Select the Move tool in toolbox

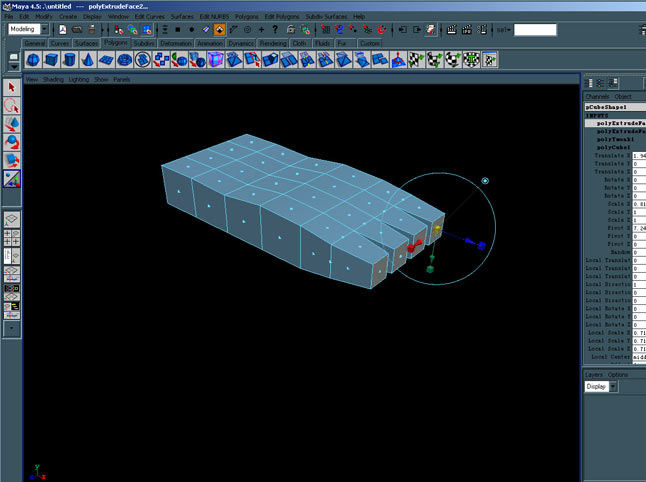coord(12,124)
